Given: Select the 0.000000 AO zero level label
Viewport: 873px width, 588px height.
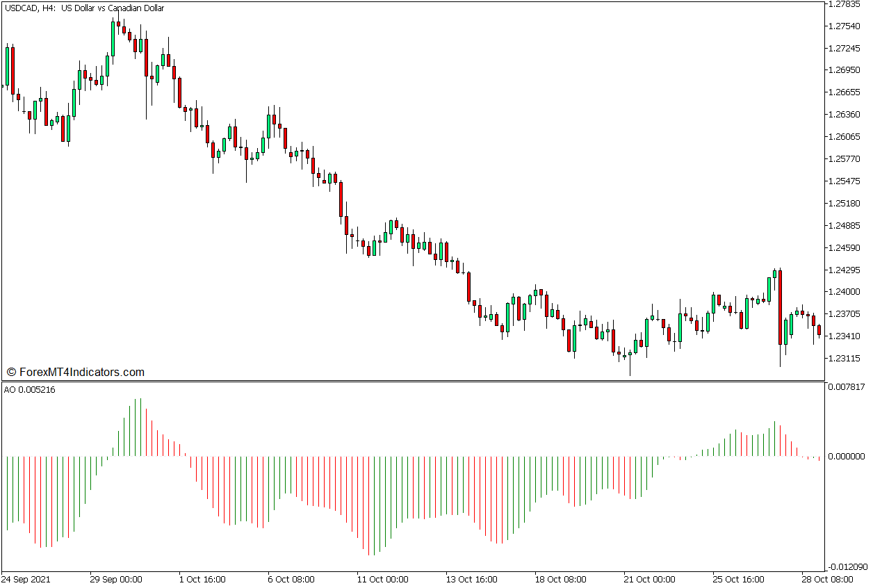Looking at the screenshot, I should click(847, 457).
